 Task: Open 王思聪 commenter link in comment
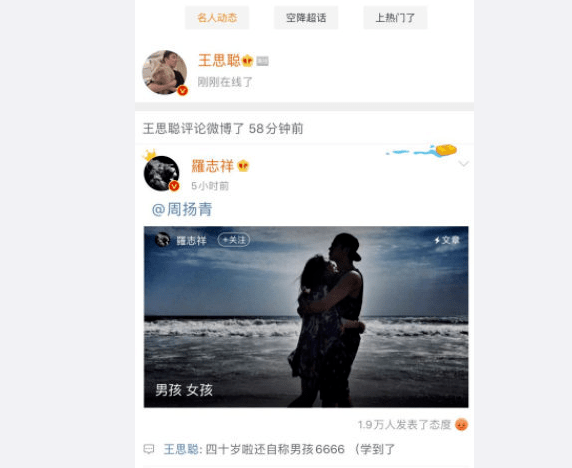click(181, 449)
